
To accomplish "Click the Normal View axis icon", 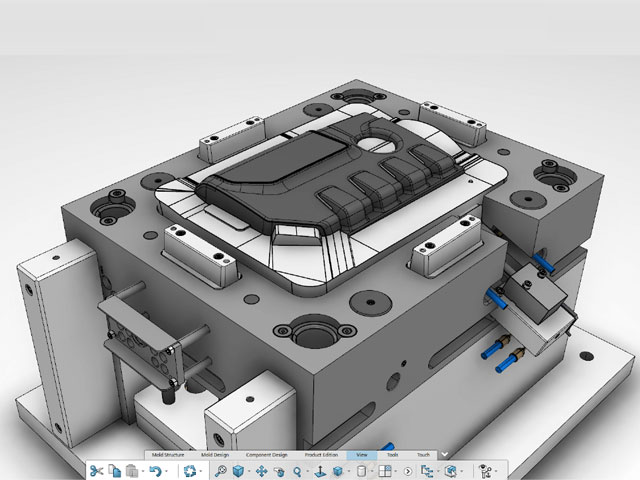I will tap(318, 470).
